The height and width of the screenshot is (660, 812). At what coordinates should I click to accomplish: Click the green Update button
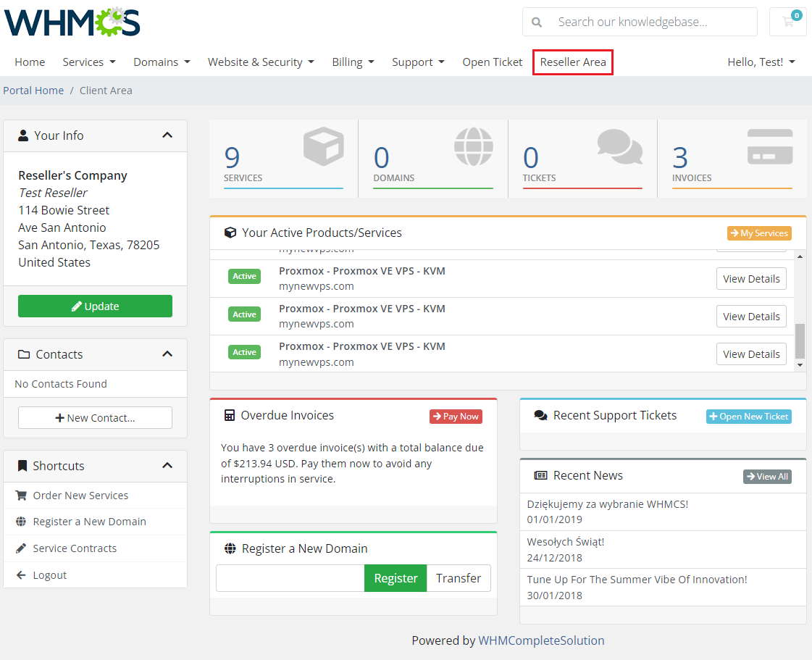(96, 306)
